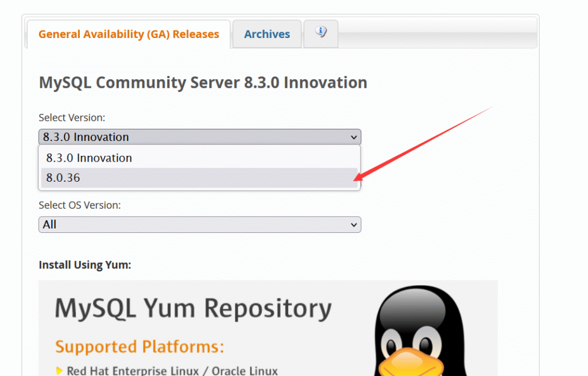The image size is (588, 376).
Task: Click the Select OS Version label
Action: (x=79, y=205)
